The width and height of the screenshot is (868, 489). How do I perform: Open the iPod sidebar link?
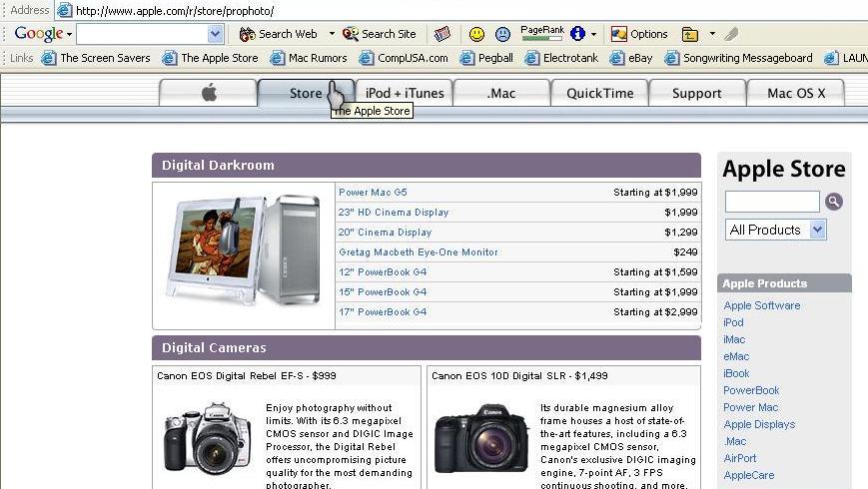[x=733, y=322]
